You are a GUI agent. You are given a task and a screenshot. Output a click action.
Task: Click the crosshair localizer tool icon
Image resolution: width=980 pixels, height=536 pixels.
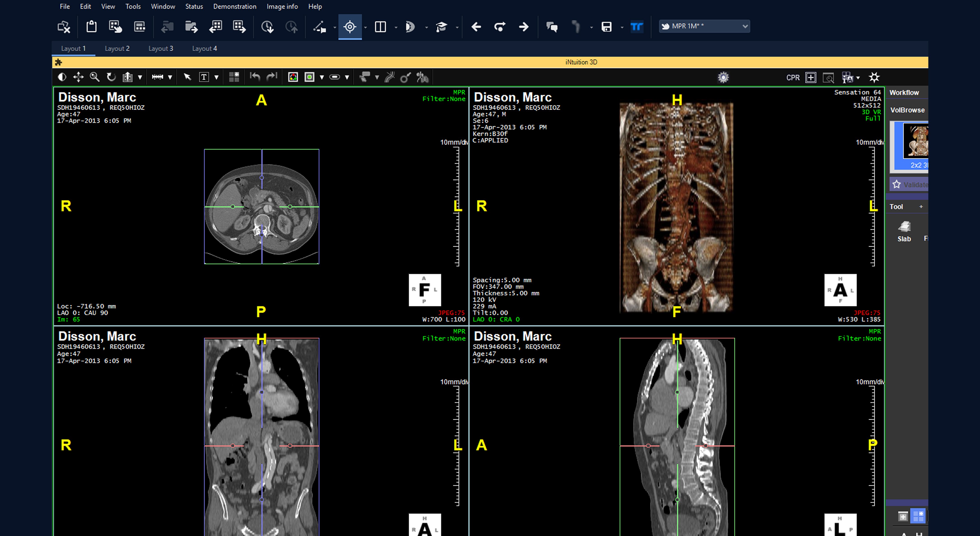(350, 27)
